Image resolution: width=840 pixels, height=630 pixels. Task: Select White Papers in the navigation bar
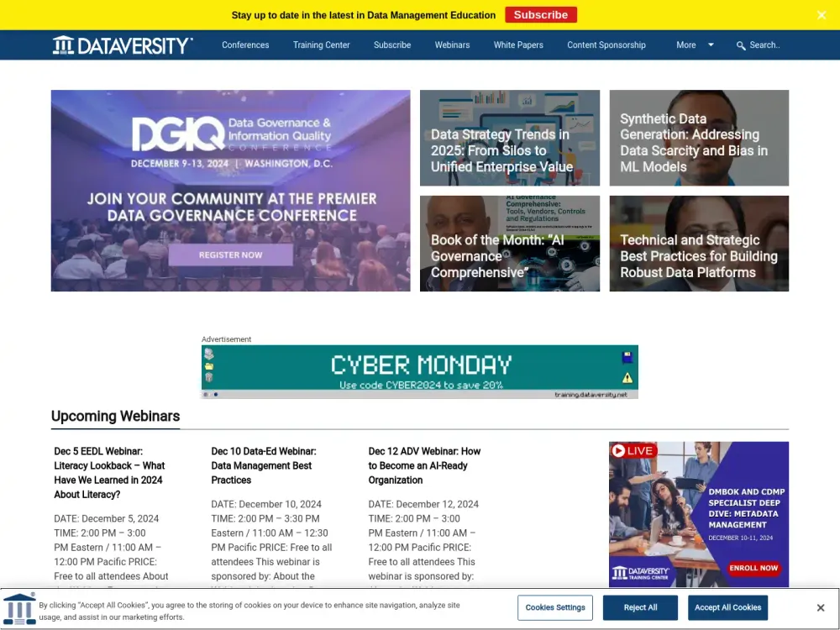518,45
